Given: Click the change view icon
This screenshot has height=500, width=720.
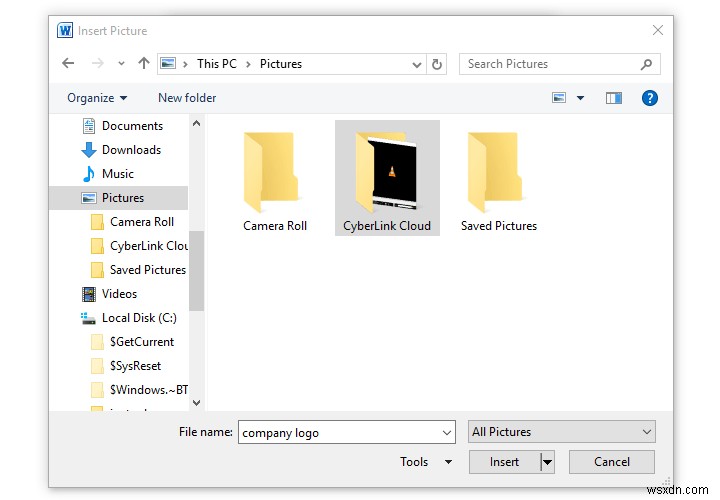Looking at the screenshot, I should 559,98.
